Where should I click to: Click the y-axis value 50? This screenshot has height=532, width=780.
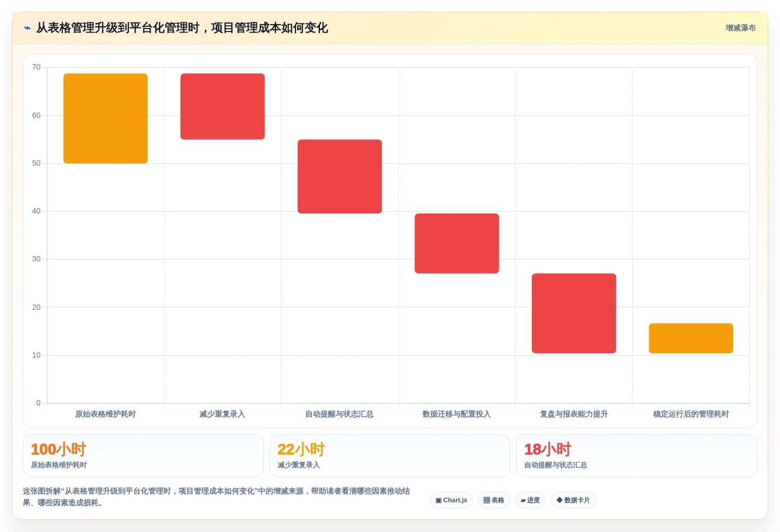pos(36,163)
